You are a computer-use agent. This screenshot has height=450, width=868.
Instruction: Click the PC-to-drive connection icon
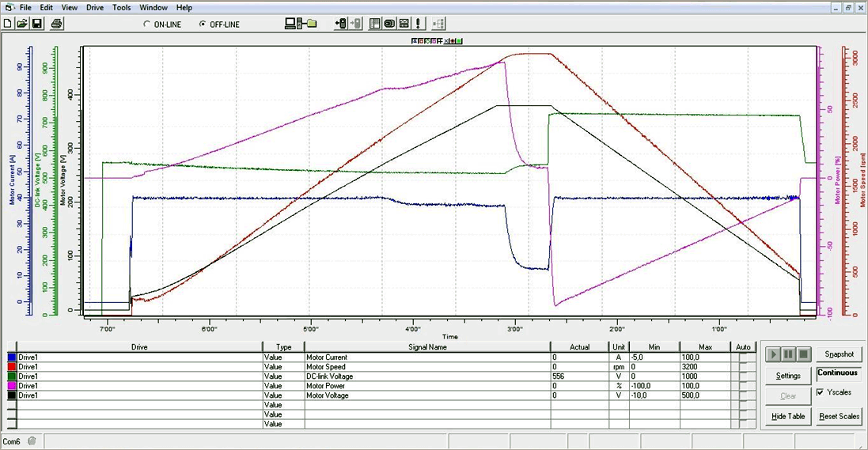click(301, 24)
